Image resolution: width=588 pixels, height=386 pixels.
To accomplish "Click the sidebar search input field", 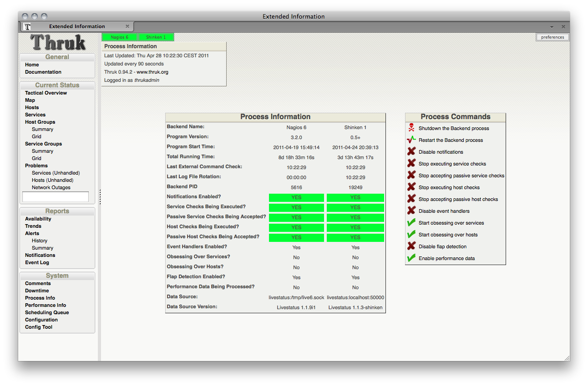I will [56, 196].
